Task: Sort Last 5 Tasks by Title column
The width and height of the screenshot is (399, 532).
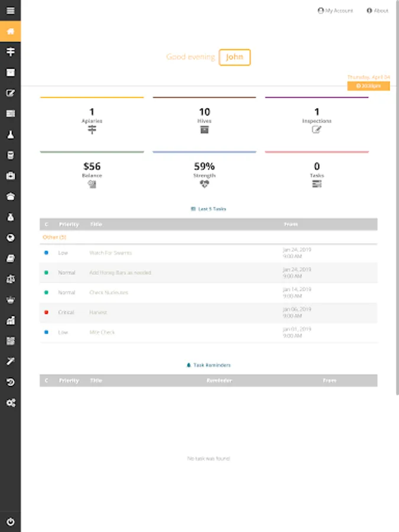Action: (96, 224)
